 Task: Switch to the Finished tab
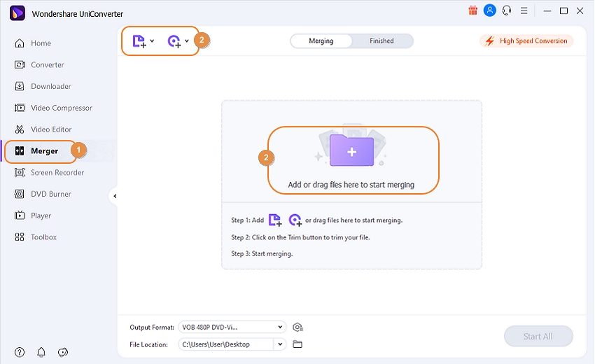click(381, 41)
